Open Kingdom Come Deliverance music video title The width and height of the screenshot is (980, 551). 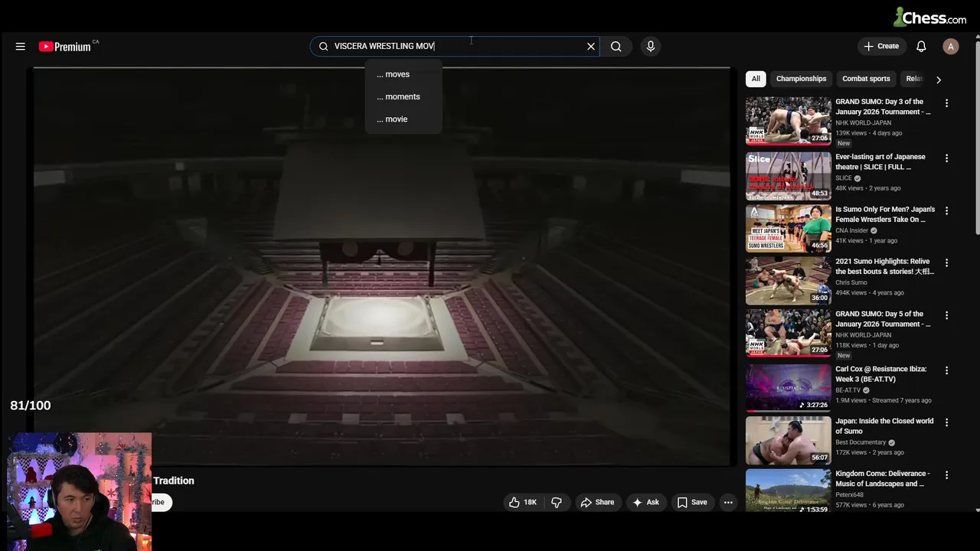pyautogui.click(x=883, y=478)
